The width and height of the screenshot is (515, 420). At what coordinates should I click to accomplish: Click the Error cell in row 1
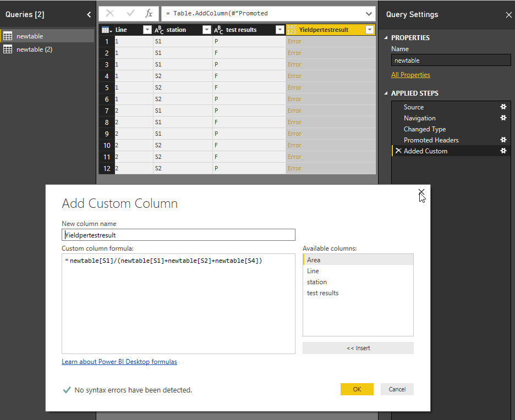pyautogui.click(x=331, y=41)
